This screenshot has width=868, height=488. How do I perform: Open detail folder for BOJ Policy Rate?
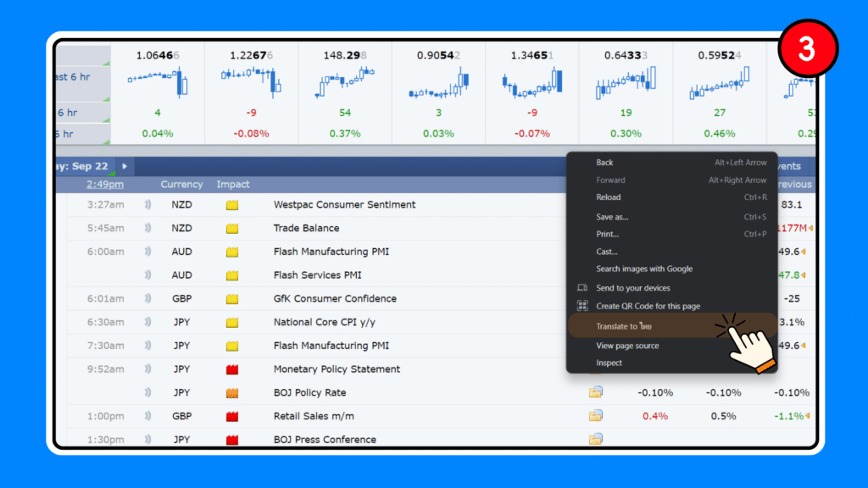[x=596, y=392]
